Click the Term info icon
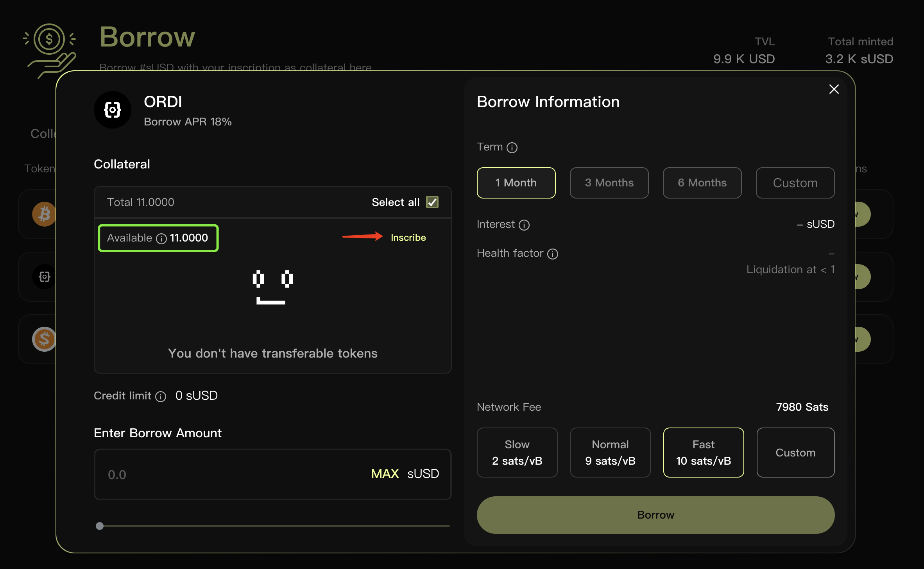The width and height of the screenshot is (924, 569). 512,148
